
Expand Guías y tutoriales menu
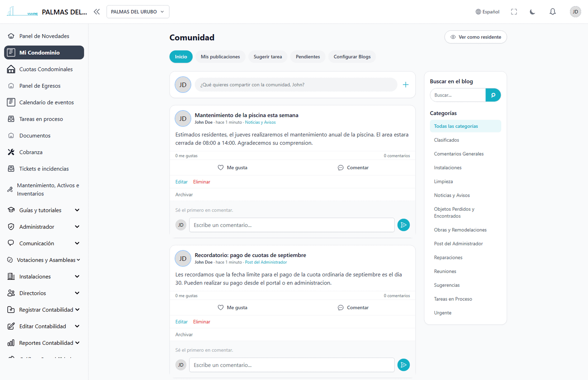(44, 210)
